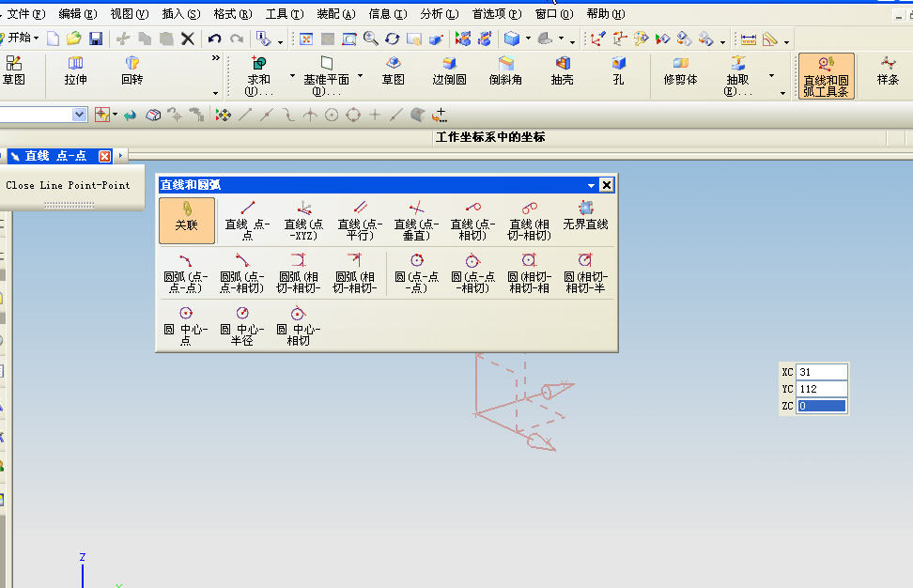Click the 修剪体 trim body tool

click(x=680, y=71)
